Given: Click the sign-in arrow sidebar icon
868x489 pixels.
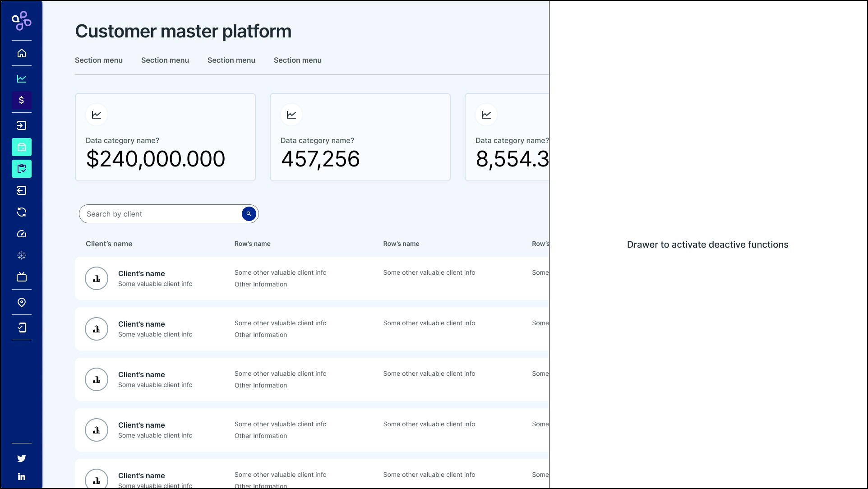Looking at the screenshot, I should pyautogui.click(x=22, y=125).
